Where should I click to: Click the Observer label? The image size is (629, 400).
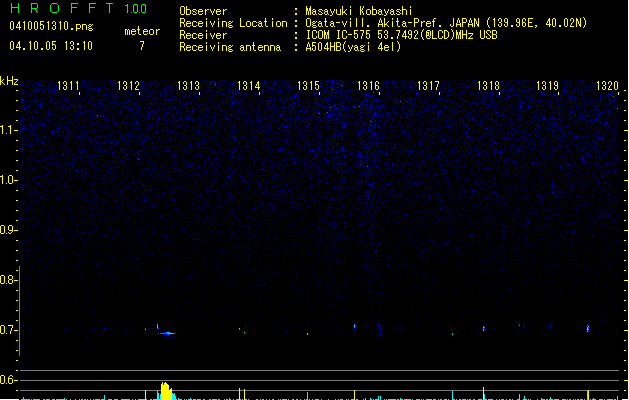pos(203,11)
